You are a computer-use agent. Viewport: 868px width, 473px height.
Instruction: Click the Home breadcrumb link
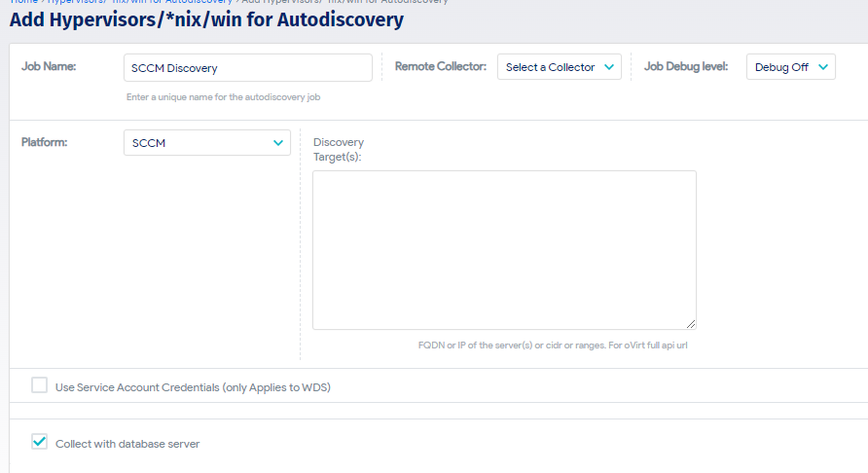23,2
